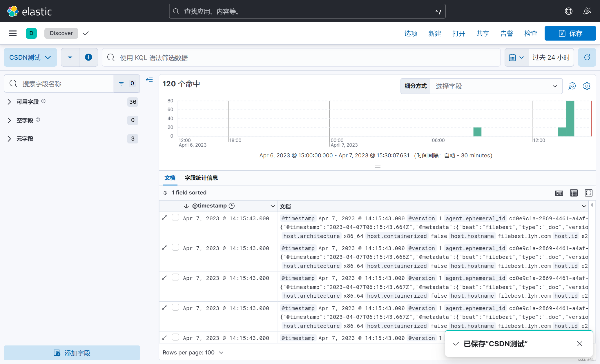Expand fourth document row details

(165, 307)
